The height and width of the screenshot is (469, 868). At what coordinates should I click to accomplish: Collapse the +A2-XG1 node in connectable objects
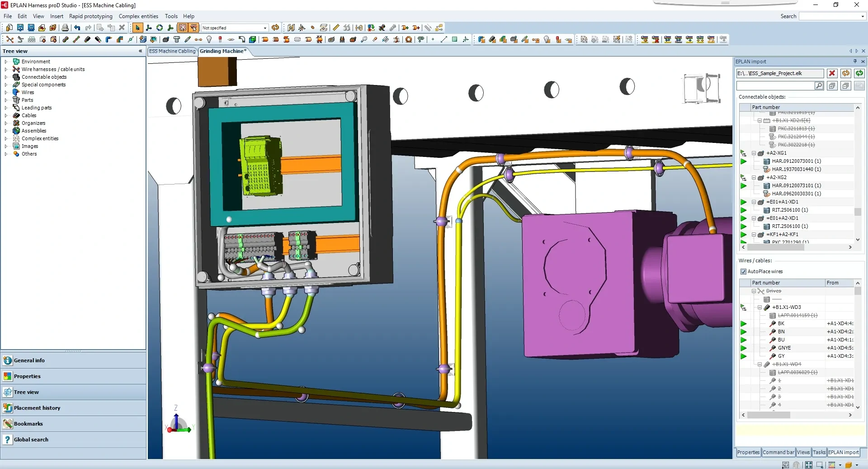click(x=754, y=153)
